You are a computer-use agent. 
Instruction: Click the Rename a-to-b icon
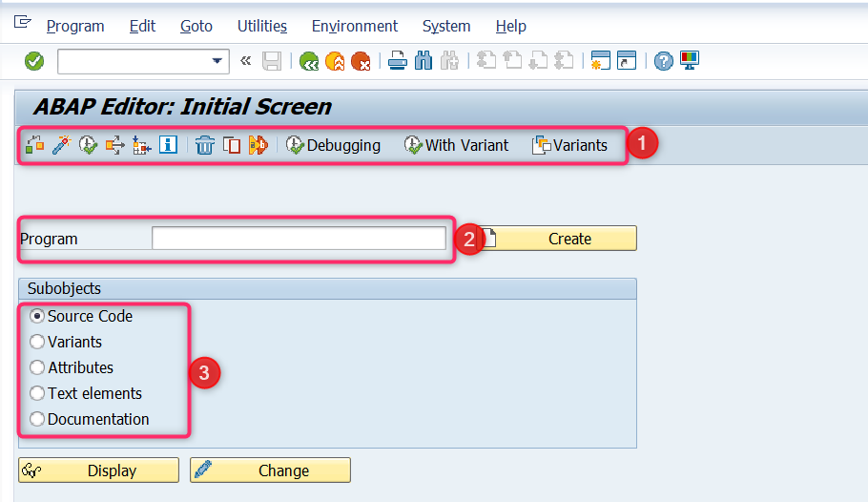258,145
